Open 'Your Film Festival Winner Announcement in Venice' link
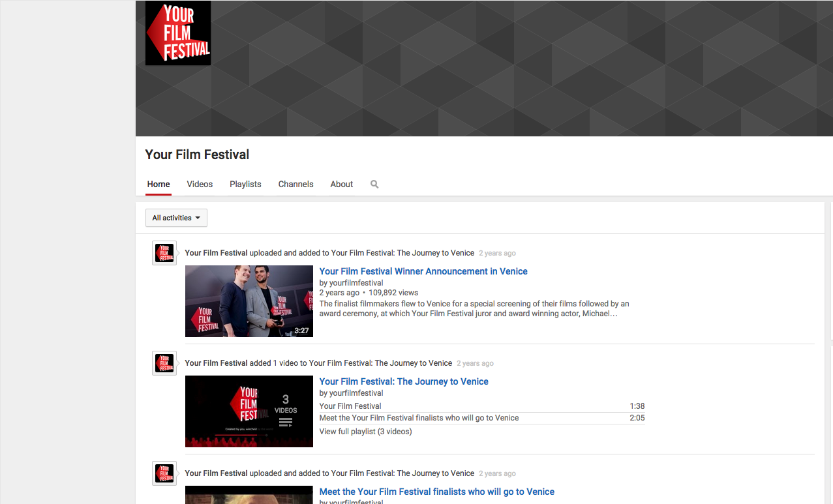This screenshot has width=833, height=504. (423, 271)
